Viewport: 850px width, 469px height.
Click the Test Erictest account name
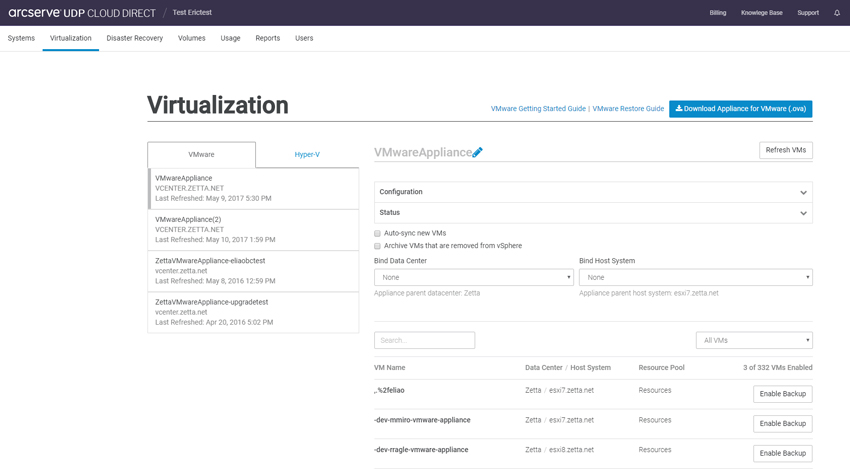click(192, 12)
